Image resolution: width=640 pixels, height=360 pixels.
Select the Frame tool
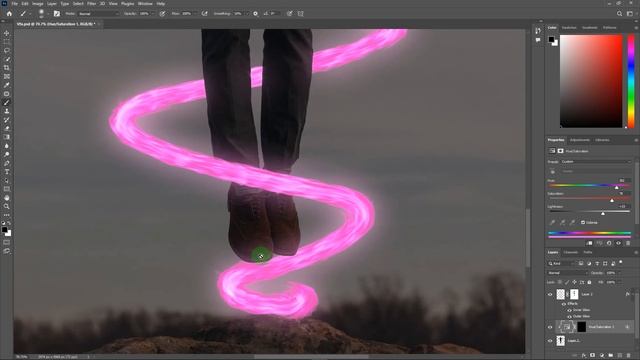coord(7,76)
